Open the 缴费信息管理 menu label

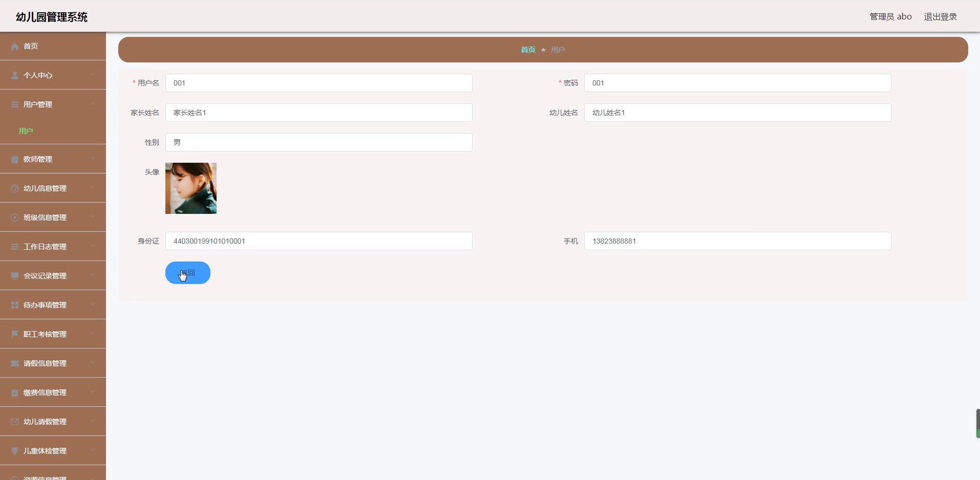pyautogui.click(x=45, y=392)
